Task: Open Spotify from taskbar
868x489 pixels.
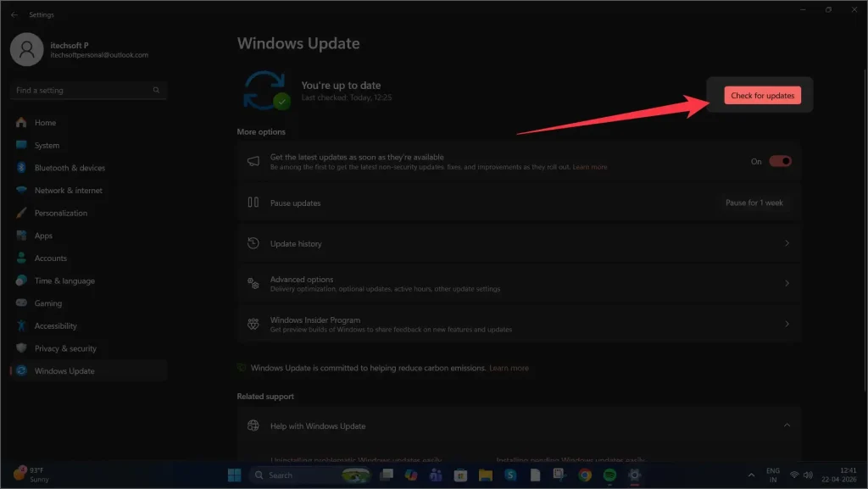Action: 609,475
